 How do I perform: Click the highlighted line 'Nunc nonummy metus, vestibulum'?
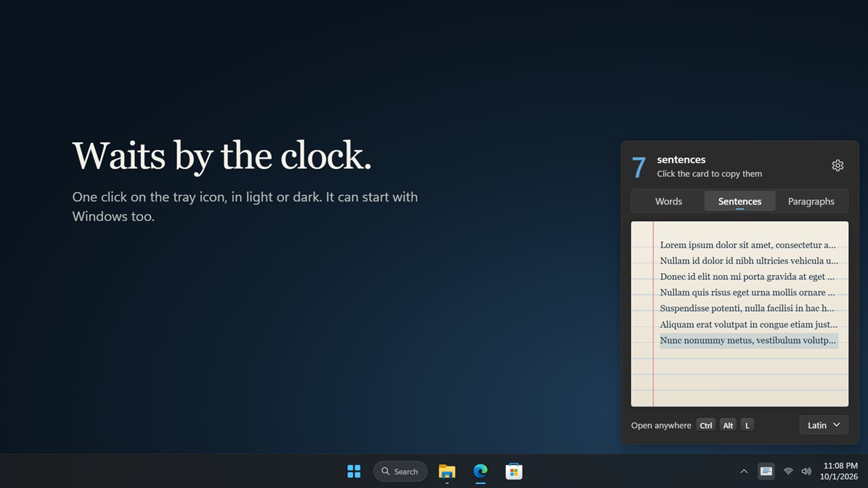pos(749,340)
